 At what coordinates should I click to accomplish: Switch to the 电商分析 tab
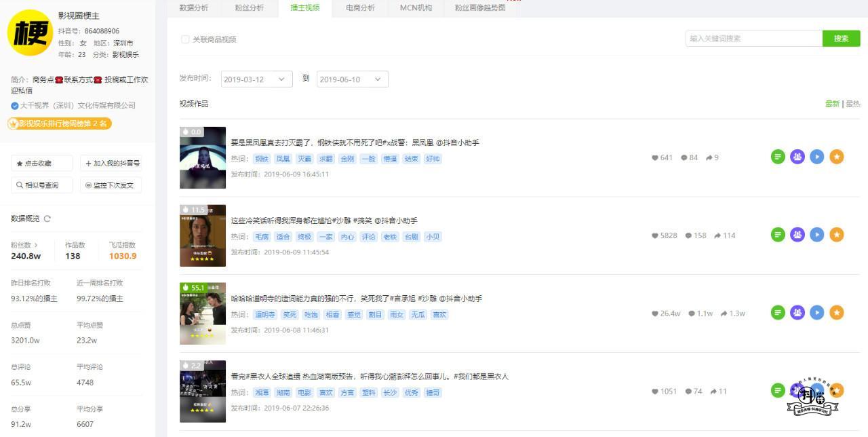click(x=360, y=8)
